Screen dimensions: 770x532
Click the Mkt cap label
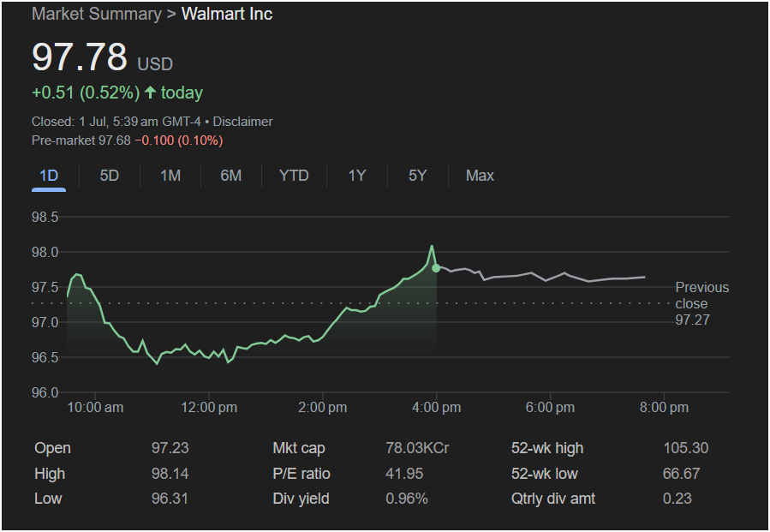tap(299, 448)
